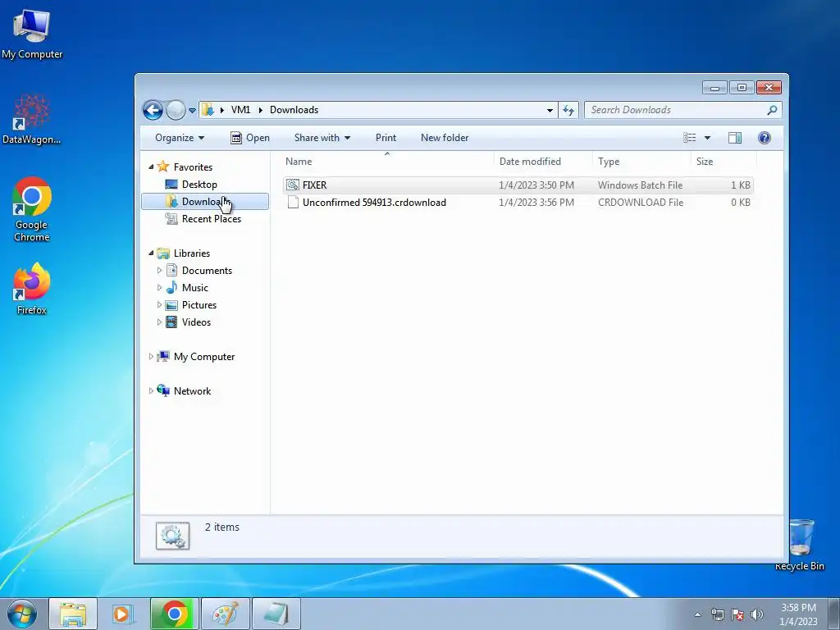Collapse the Favorites group
Image resolution: width=840 pixels, height=630 pixels.
[151, 167]
